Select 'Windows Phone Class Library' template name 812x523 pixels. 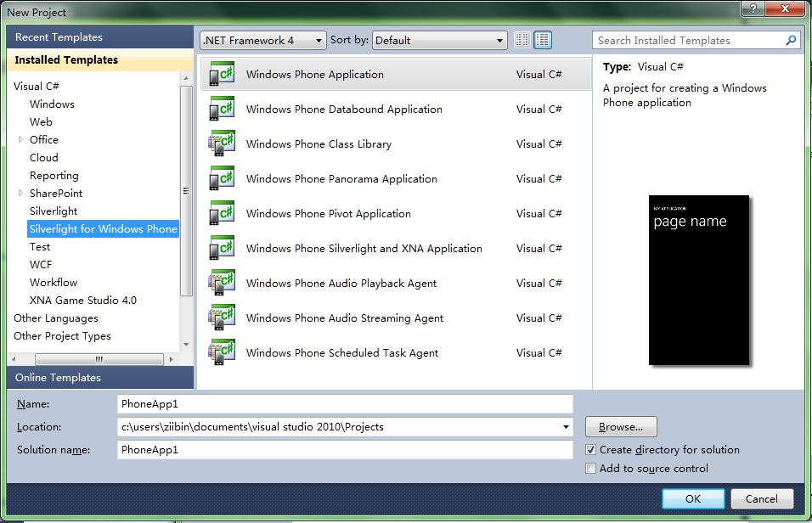pyautogui.click(x=319, y=144)
